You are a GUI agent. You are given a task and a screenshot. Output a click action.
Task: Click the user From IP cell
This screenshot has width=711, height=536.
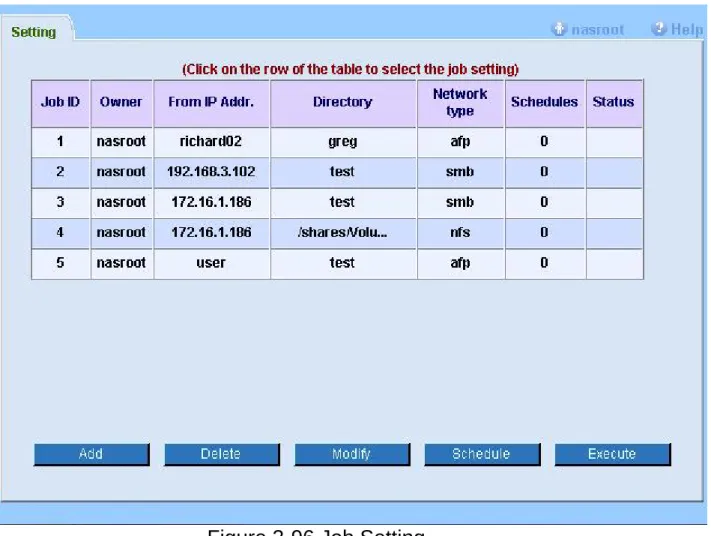[211, 263]
